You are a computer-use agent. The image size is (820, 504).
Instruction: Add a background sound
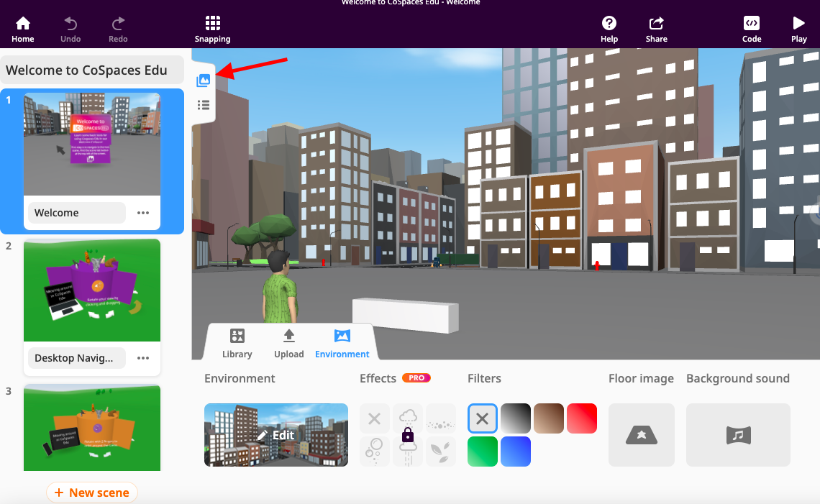click(x=738, y=435)
